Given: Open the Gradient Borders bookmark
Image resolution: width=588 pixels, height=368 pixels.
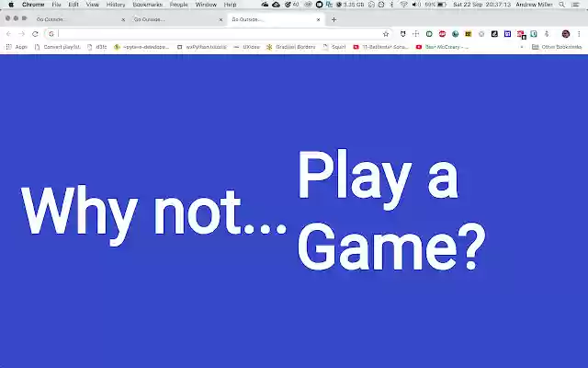Looking at the screenshot, I should click(x=291, y=47).
